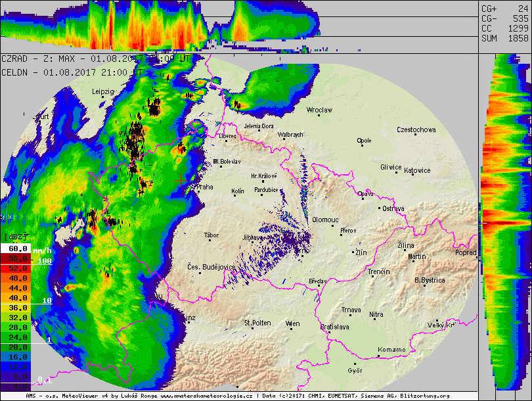Click the CZRAD Z: MAX header line

(x=95, y=59)
